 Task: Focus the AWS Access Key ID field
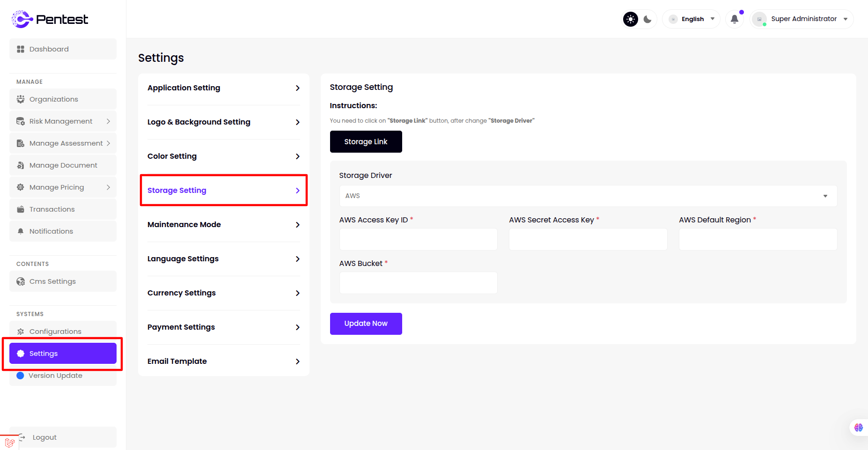coord(418,239)
